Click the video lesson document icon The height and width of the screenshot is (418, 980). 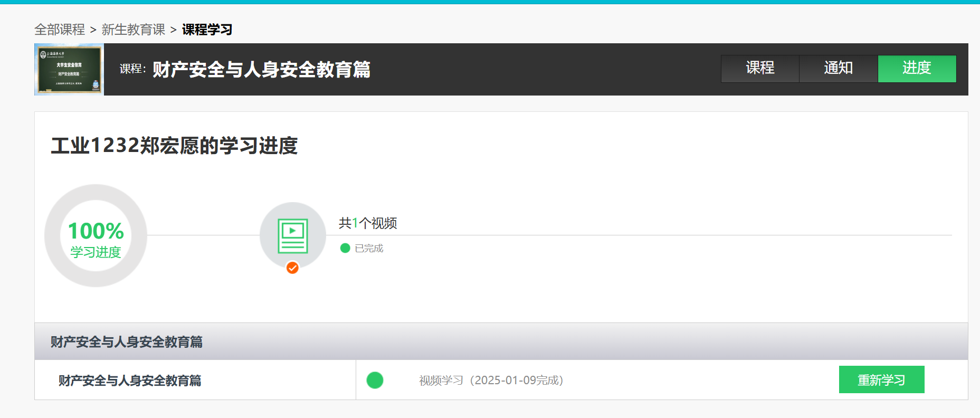(293, 236)
